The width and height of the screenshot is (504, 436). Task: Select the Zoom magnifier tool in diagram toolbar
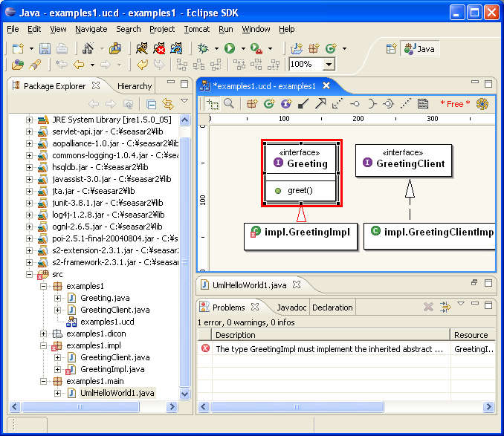pyautogui.click(x=229, y=104)
